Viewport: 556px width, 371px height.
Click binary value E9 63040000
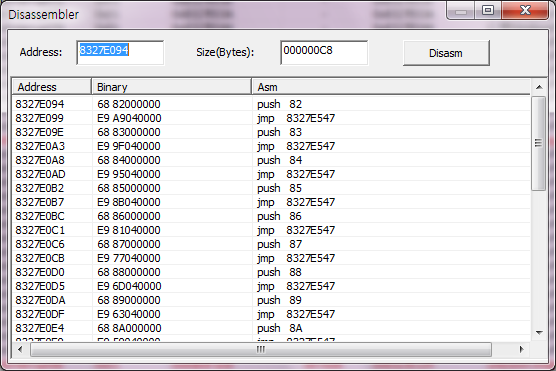tap(129, 314)
